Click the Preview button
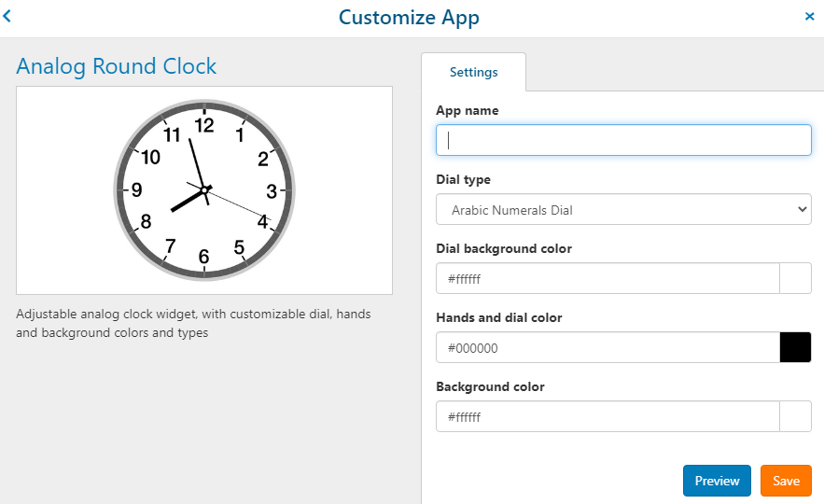This screenshot has width=824, height=504. pos(717,481)
